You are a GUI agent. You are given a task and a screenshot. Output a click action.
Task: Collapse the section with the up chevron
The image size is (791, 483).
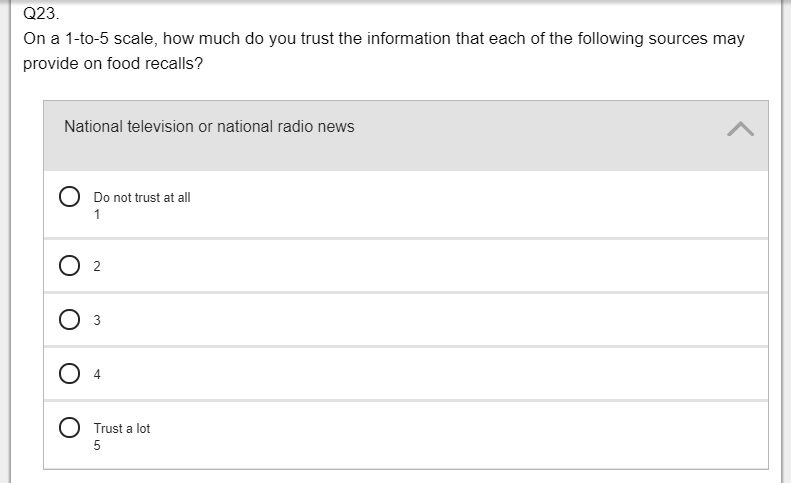[x=739, y=128]
